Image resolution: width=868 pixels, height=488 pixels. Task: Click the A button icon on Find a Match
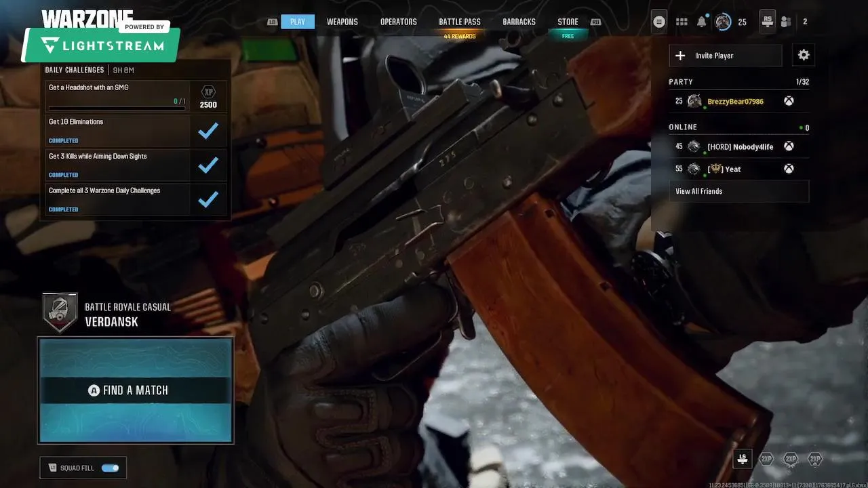(94, 390)
